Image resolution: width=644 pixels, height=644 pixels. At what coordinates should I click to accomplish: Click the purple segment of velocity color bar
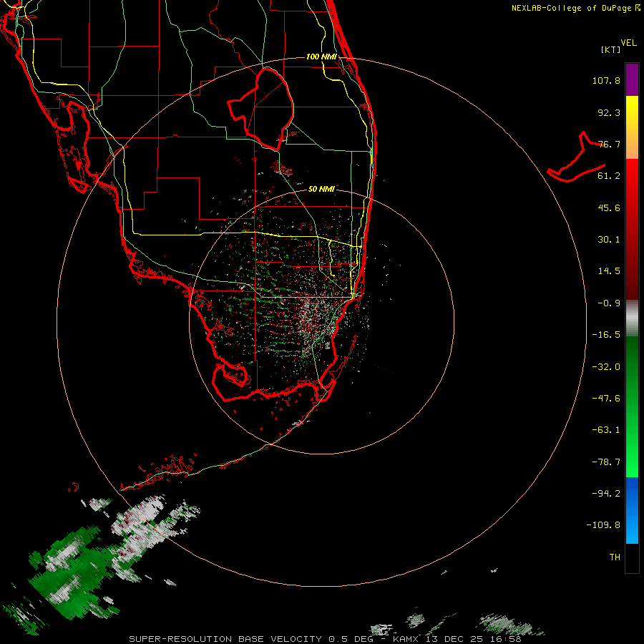[x=632, y=79]
